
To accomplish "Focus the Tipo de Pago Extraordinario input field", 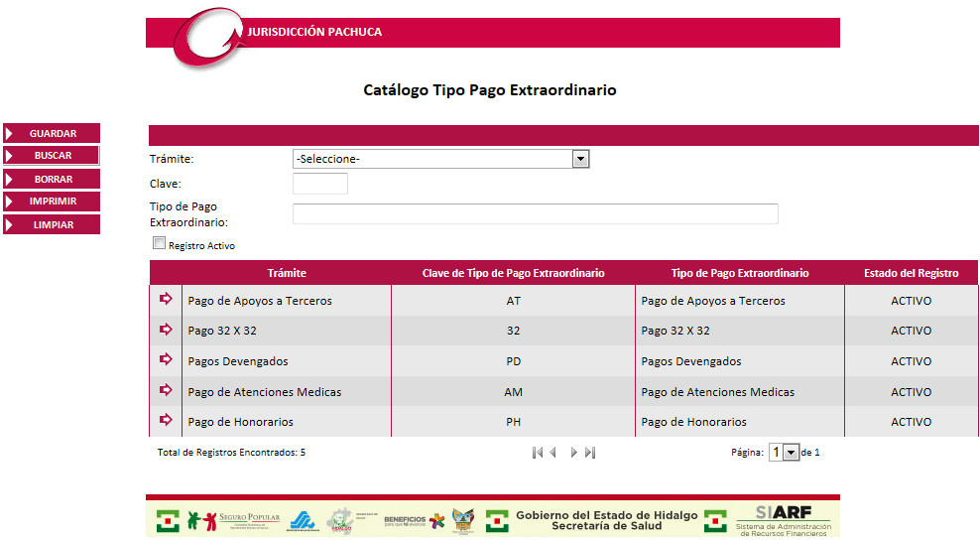I will [536, 214].
